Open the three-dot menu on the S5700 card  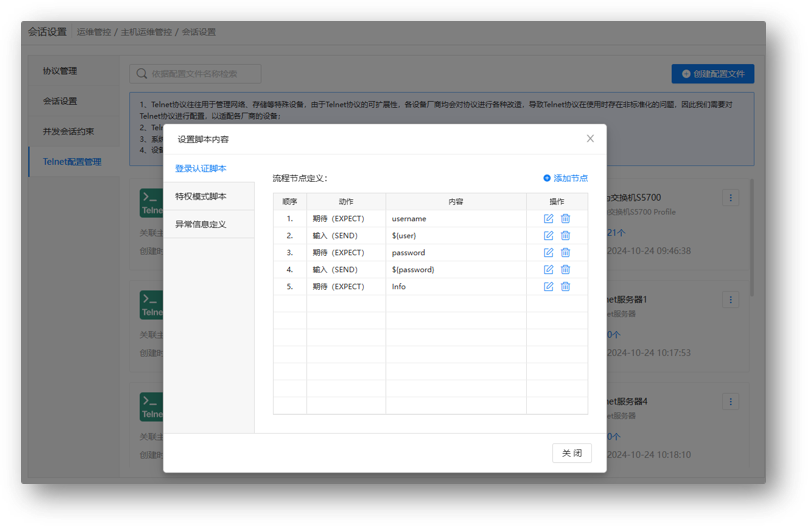tap(730, 198)
